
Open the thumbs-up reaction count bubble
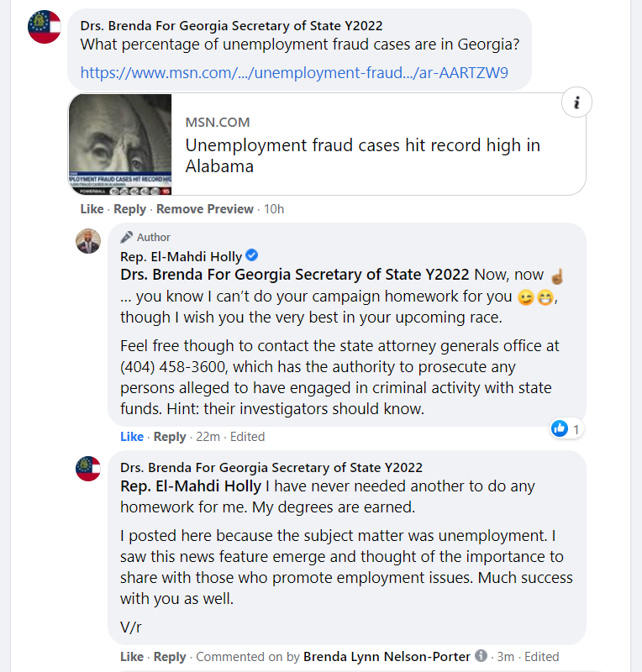(x=567, y=428)
